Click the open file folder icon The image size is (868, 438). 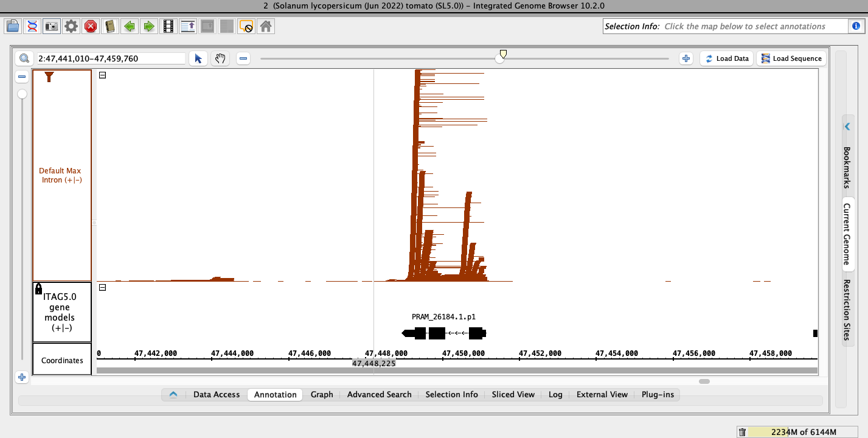[x=13, y=26]
